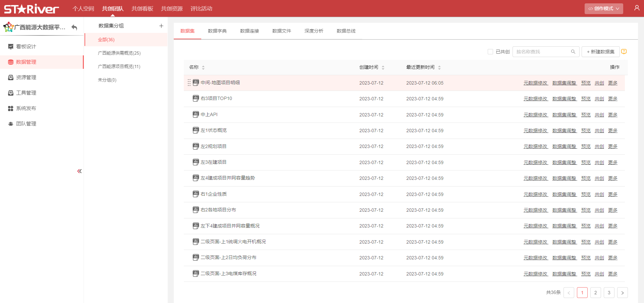Click the back arrow beside the team name
Screen dimensions: 644x303
point(74,28)
